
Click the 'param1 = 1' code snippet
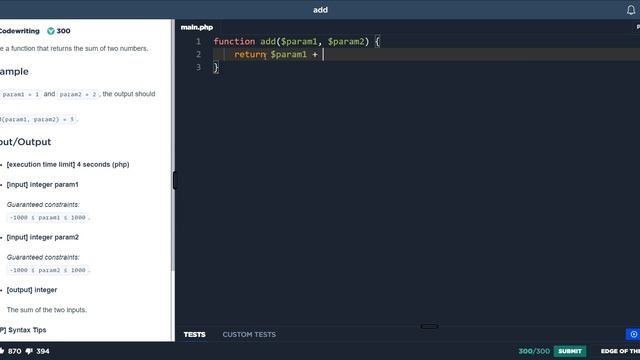coord(20,94)
